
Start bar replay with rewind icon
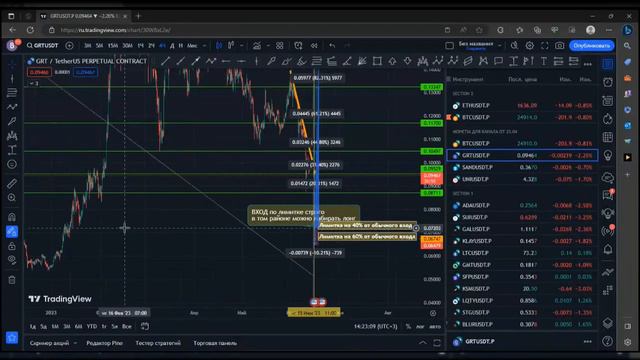[314, 45]
